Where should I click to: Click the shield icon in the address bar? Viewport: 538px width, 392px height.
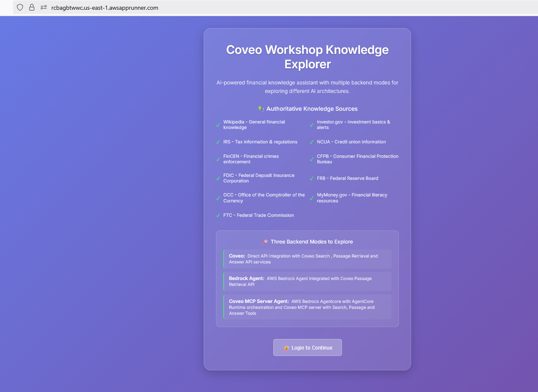[20, 7]
